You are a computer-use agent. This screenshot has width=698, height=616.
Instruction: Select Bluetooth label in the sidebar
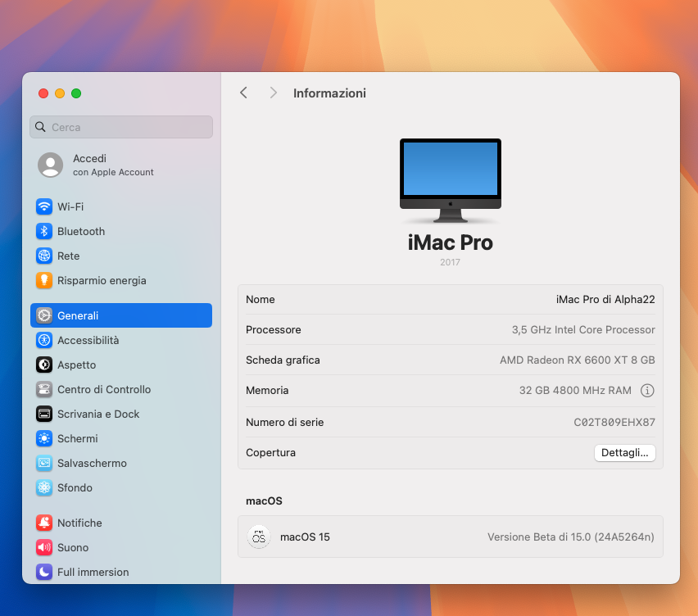tap(81, 232)
